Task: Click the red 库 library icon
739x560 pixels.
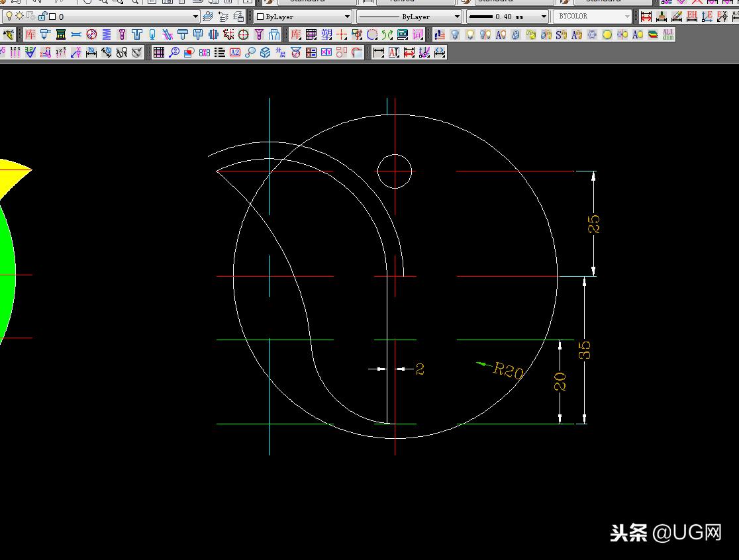Action: [x=30, y=34]
